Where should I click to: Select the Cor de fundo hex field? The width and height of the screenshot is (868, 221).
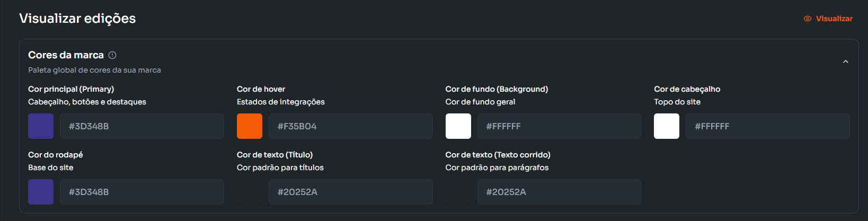point(559,126)
